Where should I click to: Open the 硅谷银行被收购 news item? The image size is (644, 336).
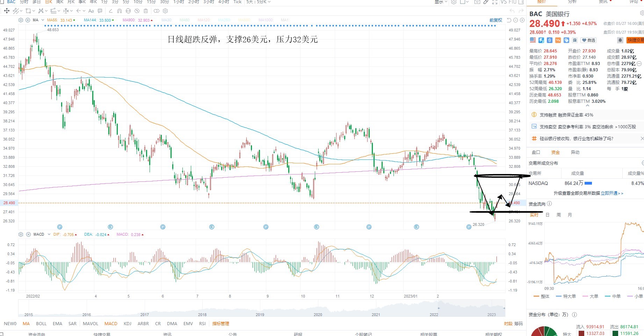[576, 139]
